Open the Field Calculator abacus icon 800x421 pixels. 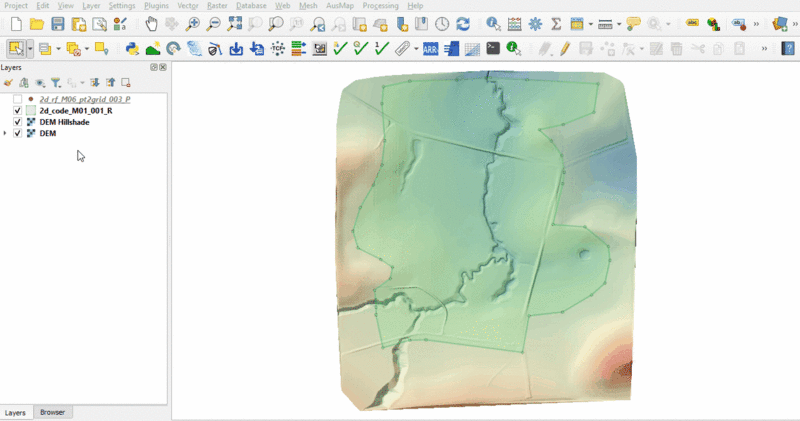pyautogui.click(x=514, y=24)
